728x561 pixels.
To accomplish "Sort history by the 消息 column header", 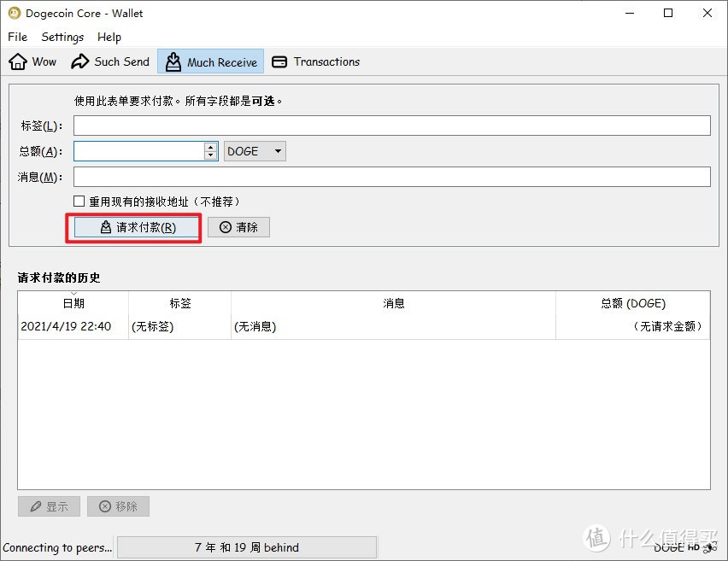I will (394, 303).
